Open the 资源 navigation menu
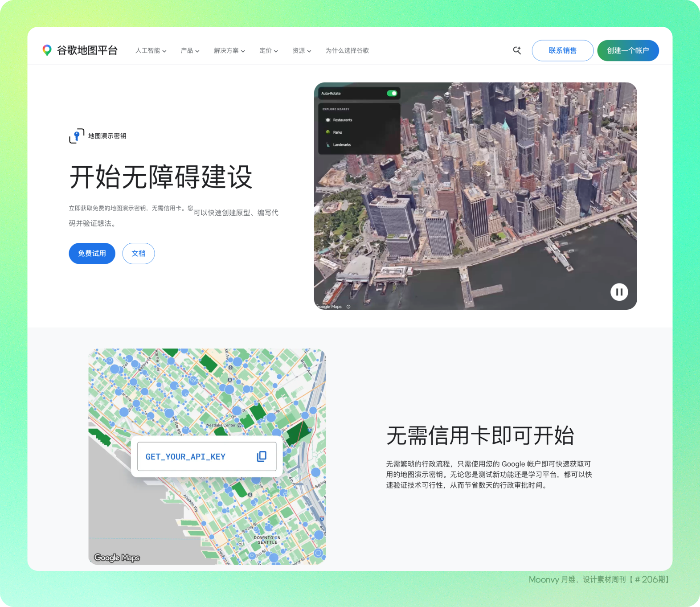This screenshot has width=700, height=607. (x=302, y=51)
